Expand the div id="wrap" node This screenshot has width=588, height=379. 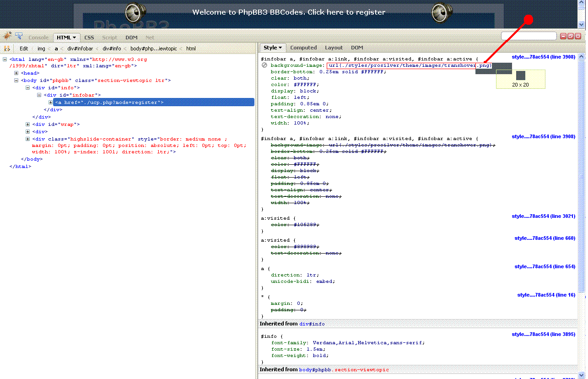(28, 125)
